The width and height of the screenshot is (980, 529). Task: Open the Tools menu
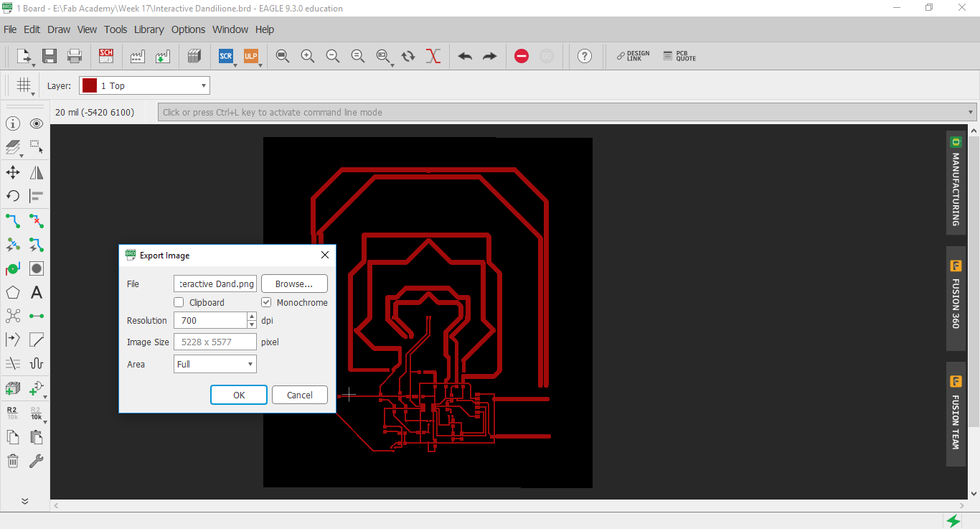[116, 29]
